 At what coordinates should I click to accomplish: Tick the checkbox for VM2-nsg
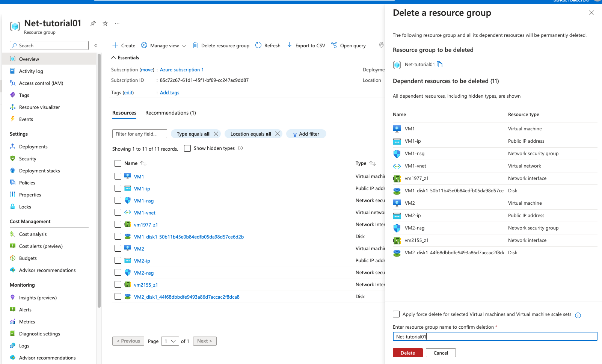118,272
